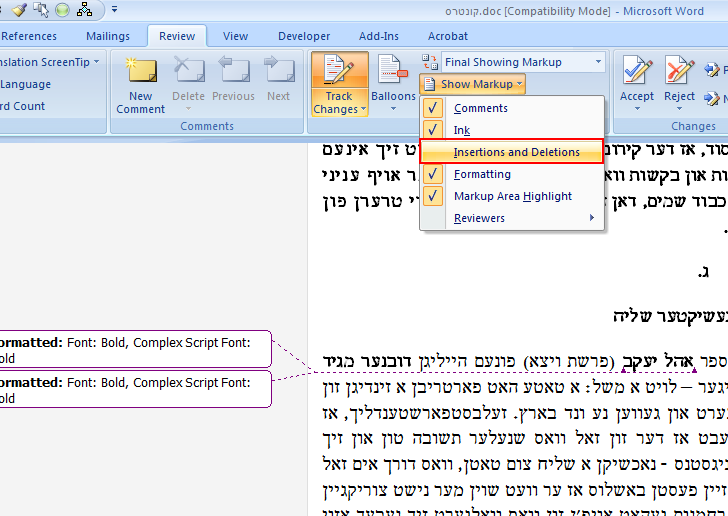The width and height of the screenshot is (728, 516).
Task: Switch to the View tab
Action: point(235,36)
